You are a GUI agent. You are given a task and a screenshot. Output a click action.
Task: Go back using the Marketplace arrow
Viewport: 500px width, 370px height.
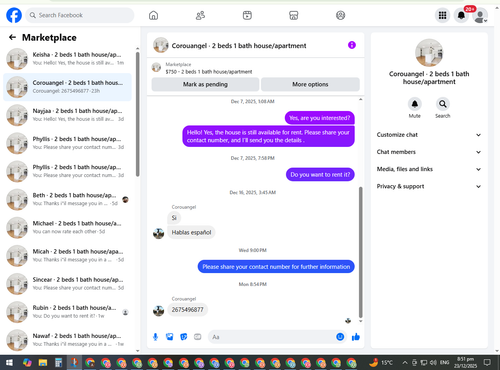(x=12, y=37)
